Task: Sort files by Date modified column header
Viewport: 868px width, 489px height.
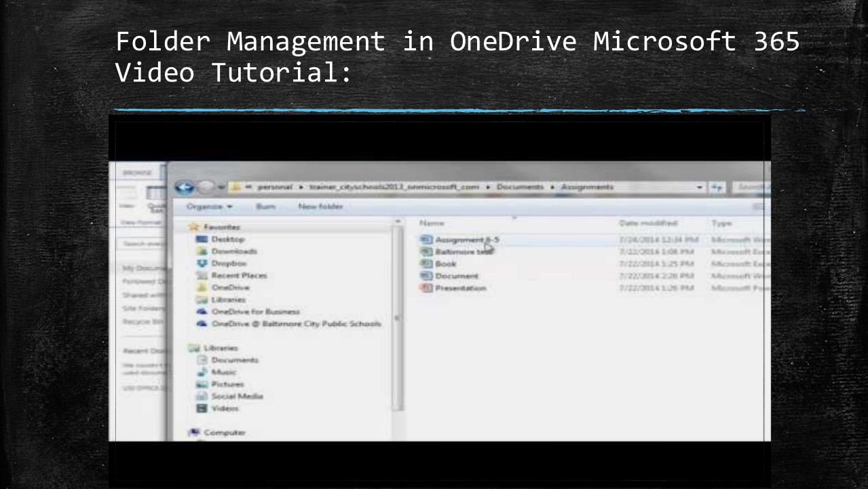Action: click(649, 223)
